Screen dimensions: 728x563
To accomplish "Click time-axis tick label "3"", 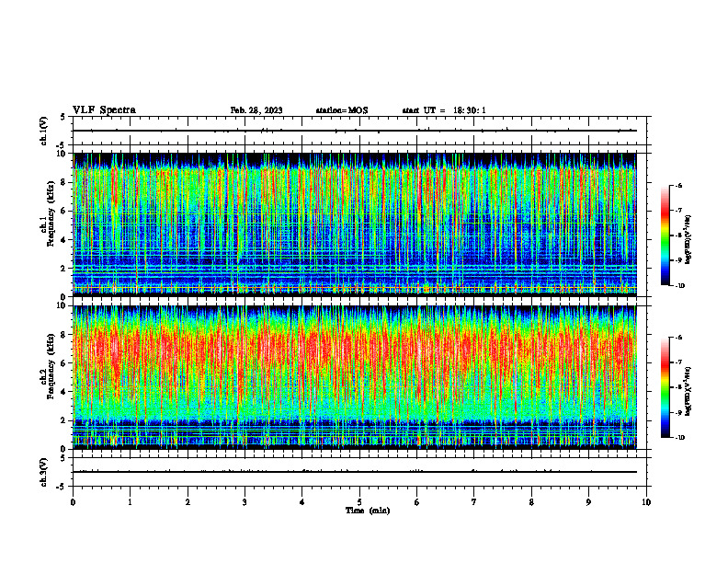I will pyautogui.click(x=245, y=502).
